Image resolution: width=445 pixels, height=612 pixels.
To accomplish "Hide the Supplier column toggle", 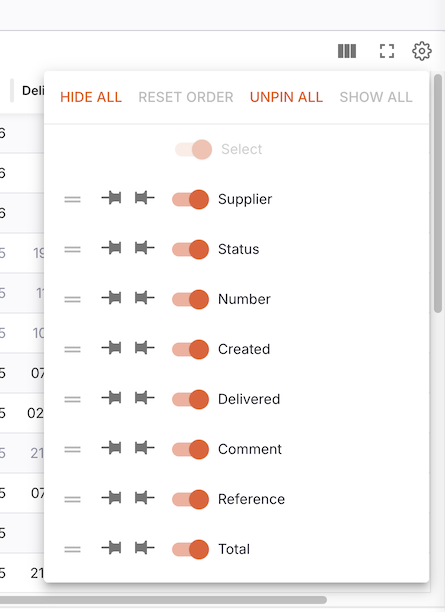I will [x=190, y=199].
